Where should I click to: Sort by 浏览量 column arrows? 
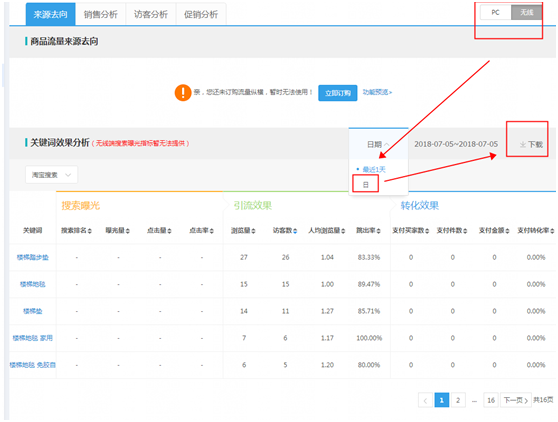253,231
